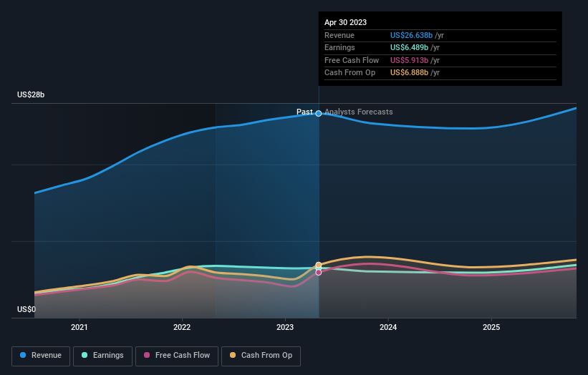Click the Apr 30 2023 tooltip date
588x375 pixels.
345,22
